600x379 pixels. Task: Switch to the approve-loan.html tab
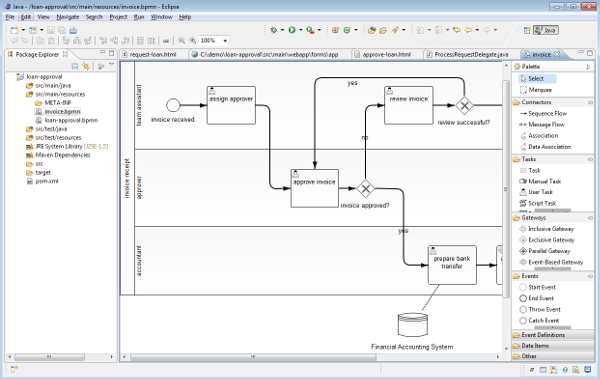pyautogui.click(x=386, y=54)
